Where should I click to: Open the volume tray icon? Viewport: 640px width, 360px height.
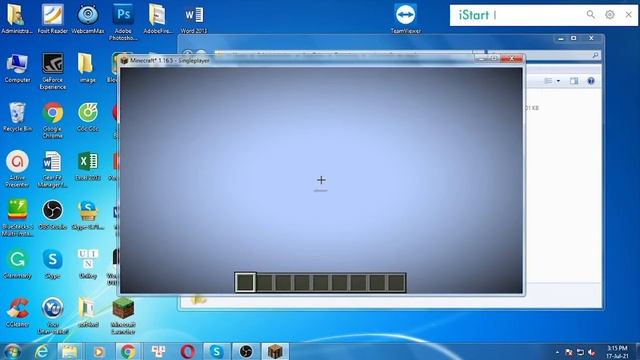click(592, 352)
